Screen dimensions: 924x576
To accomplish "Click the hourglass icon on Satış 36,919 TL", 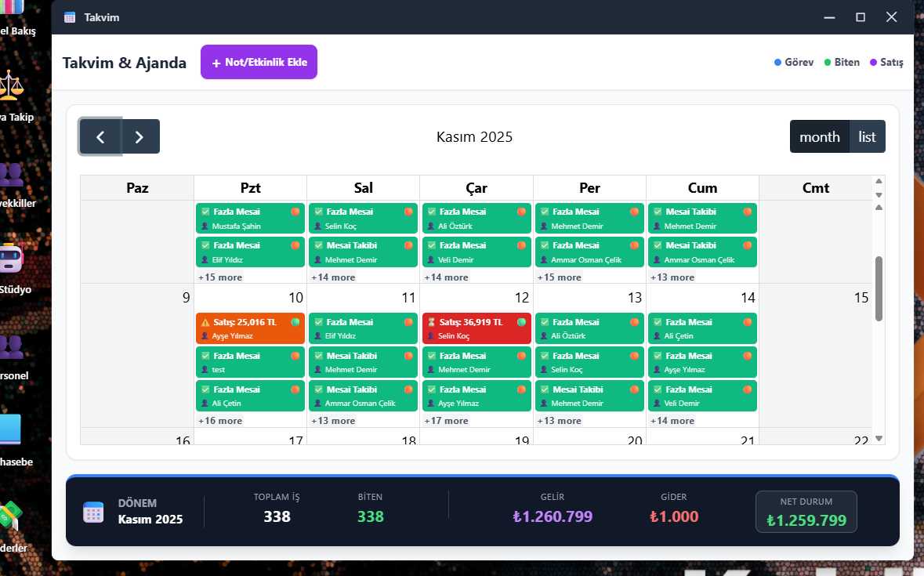I will (431, 322).
